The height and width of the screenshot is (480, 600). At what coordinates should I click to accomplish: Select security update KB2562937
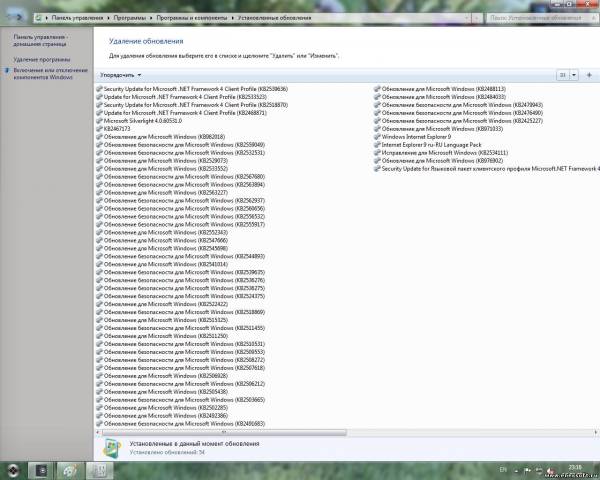tap(181, 201)
